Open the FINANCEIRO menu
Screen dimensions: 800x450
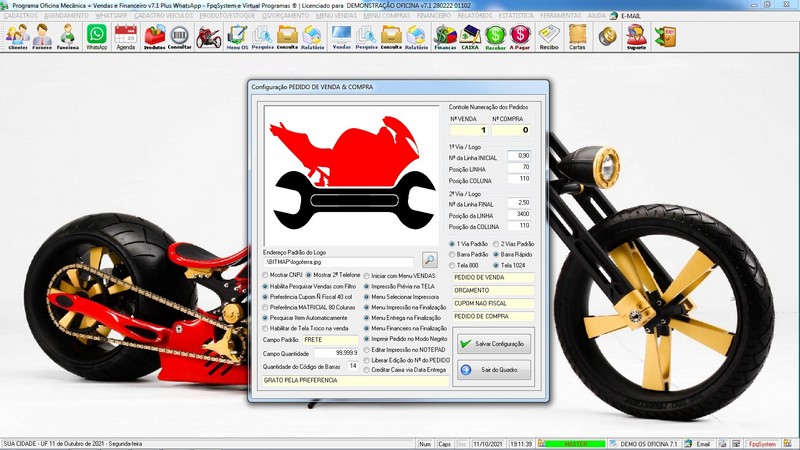tap(434, 17)
